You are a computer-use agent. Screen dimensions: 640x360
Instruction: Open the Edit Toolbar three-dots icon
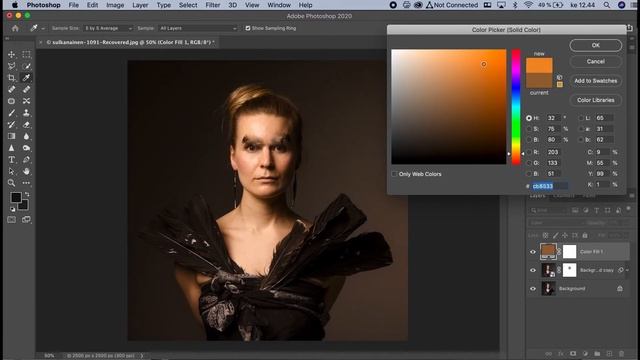click(x=27, y=183)
